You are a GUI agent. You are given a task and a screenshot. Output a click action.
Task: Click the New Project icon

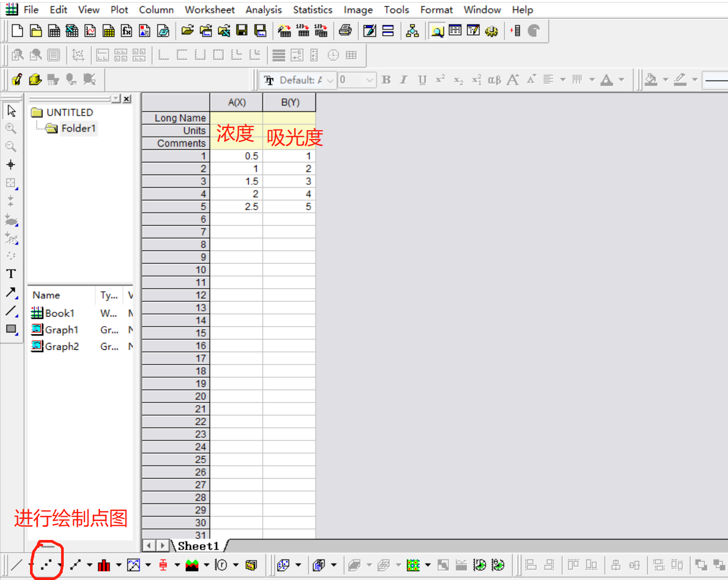click(x=17, y=31)
